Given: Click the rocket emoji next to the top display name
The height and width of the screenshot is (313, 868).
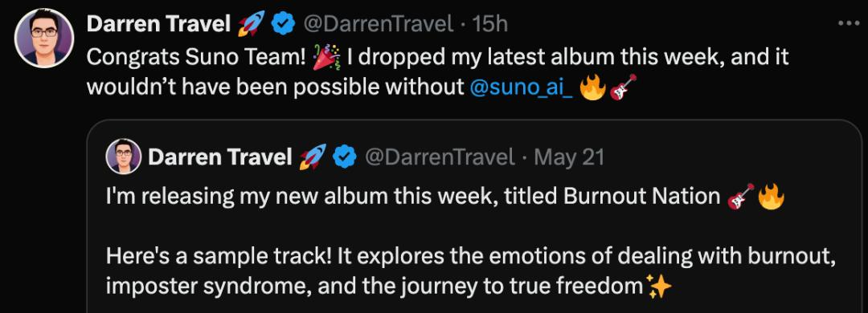Looking at the screenshot, I should (251, 24).
